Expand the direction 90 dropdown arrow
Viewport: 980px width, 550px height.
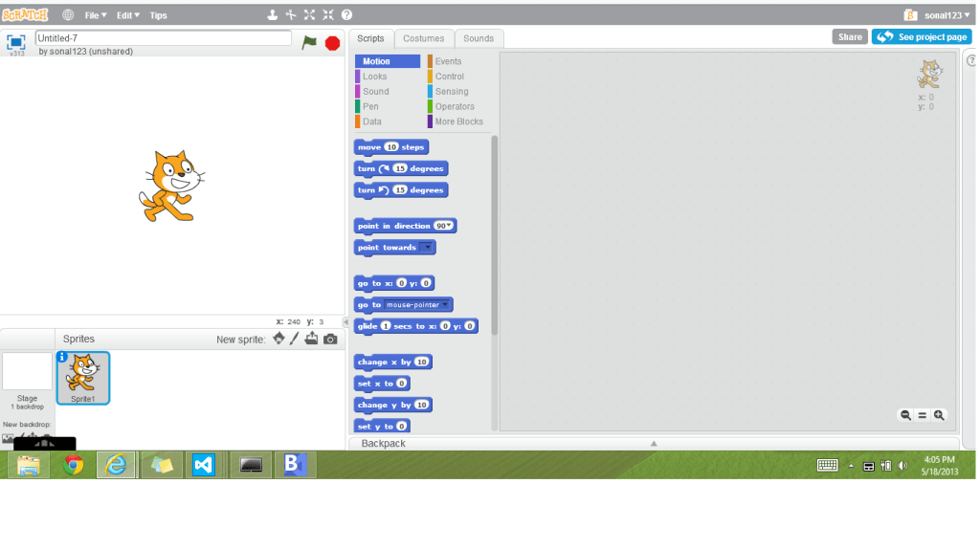(449, 226)
